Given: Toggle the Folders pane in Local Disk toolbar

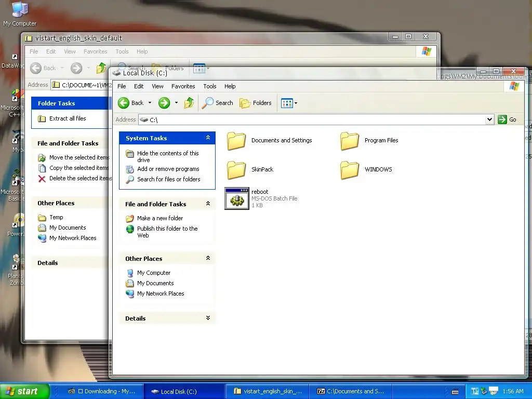Looking at the screenshot, I should tap(256, 103).
